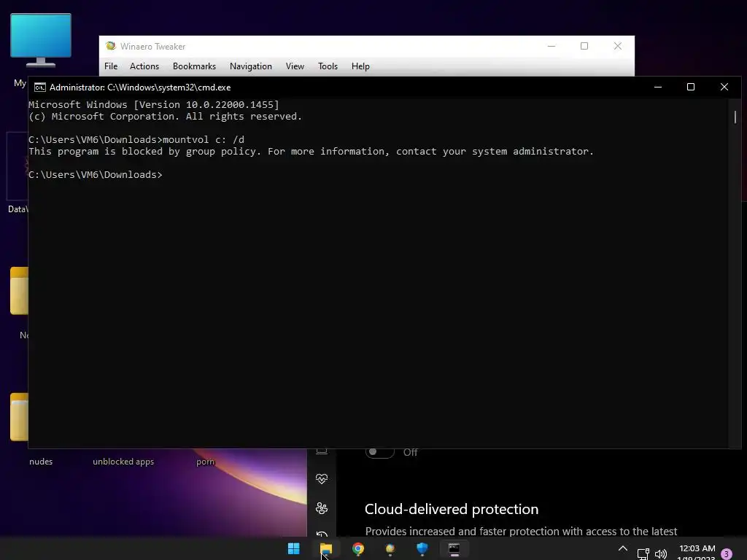Click the '(c) Microsoft Corporation. All rights reserved.' line
This screenshot has width=747, height=560.
[166, 117]
